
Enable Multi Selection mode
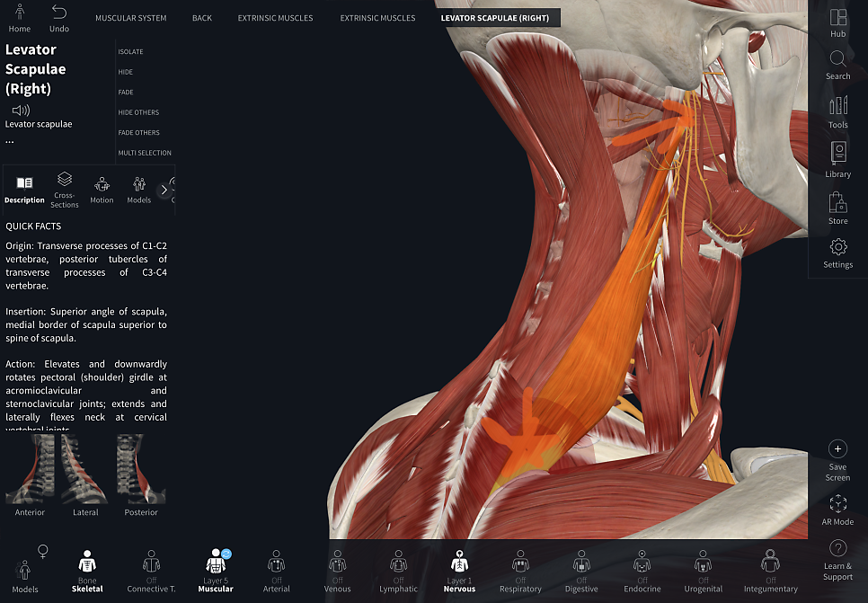(145, 153)
